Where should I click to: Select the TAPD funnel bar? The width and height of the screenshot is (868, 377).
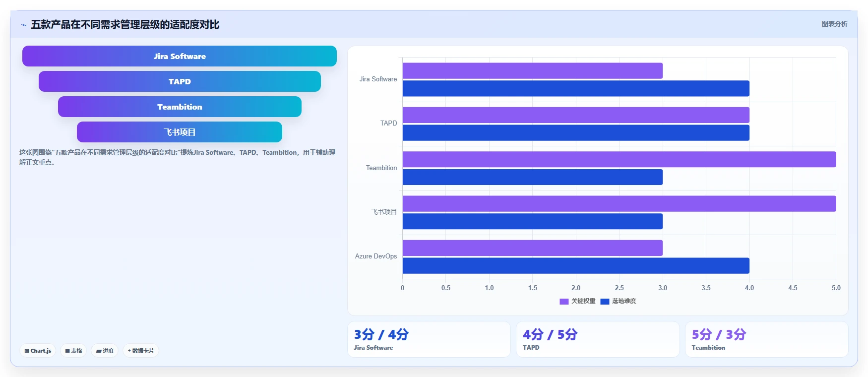(x=180, y=81)
